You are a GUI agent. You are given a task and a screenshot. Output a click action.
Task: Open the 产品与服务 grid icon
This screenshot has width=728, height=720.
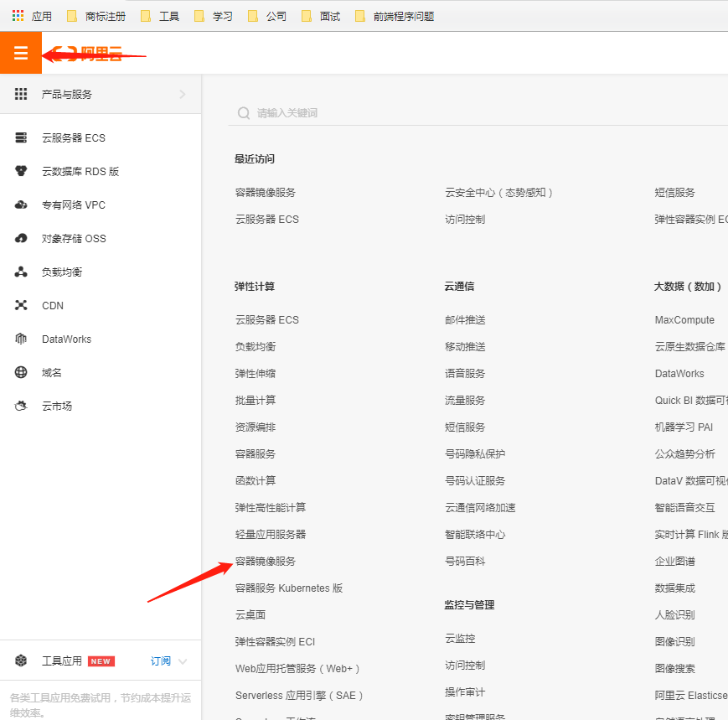(x=21, y=94)
